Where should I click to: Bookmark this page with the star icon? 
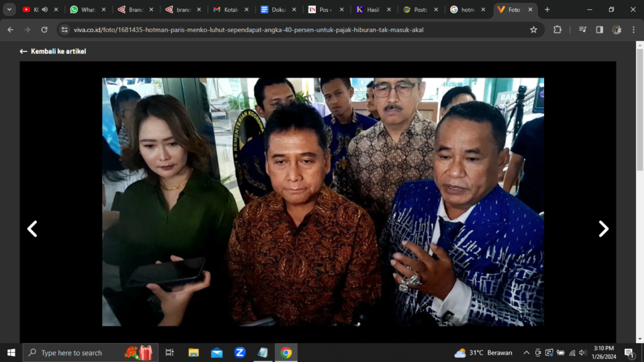[x=533, y=29]
